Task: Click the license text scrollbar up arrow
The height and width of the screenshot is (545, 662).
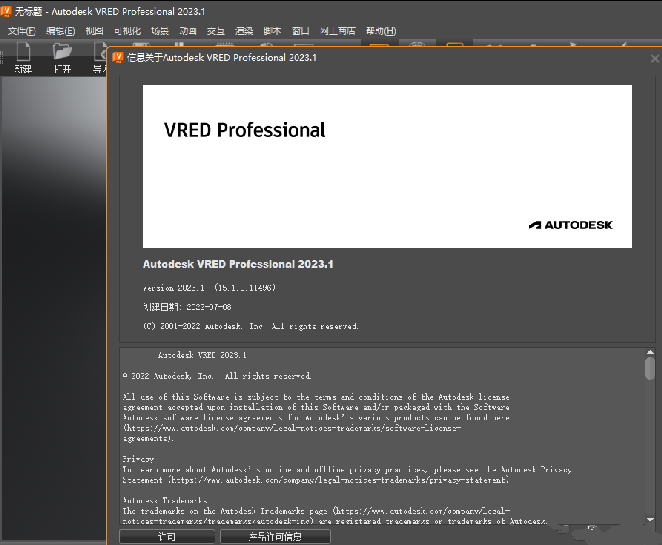Action: (650, 352)
